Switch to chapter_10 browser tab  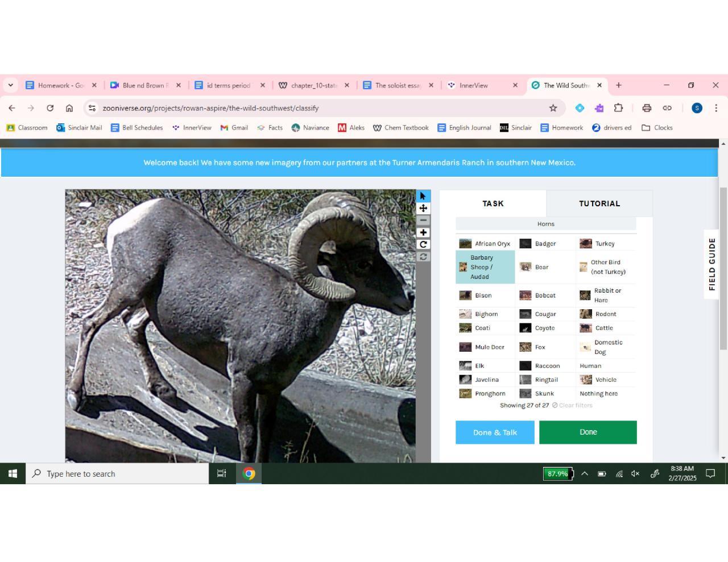(314, 85)
